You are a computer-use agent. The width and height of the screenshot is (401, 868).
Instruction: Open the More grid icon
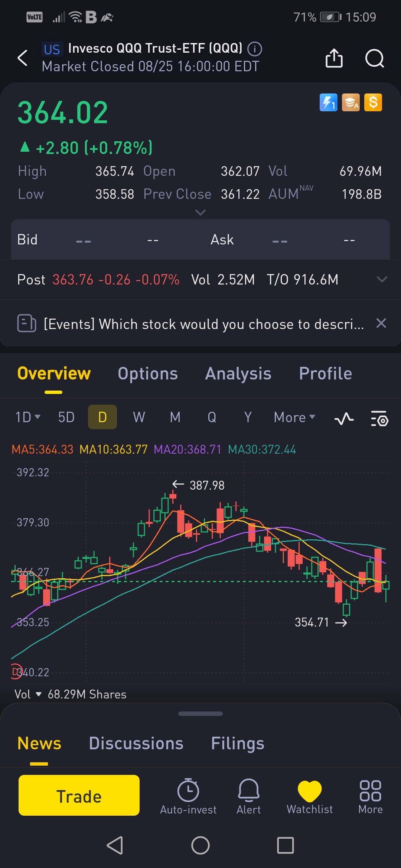(x=370, y=790)
